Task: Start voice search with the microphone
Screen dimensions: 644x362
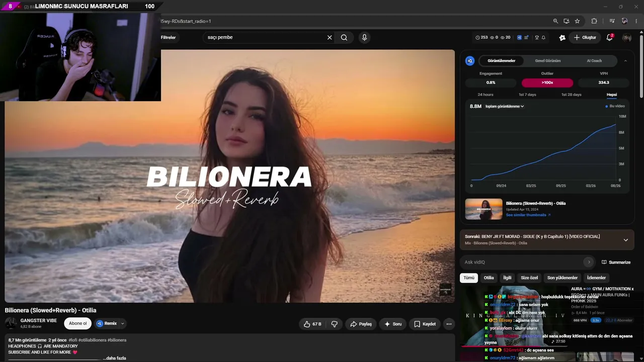Action: (x=364, y=37)
